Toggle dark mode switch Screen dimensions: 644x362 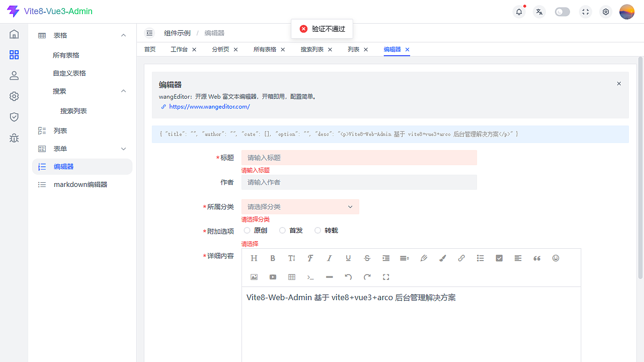point(562,12)
